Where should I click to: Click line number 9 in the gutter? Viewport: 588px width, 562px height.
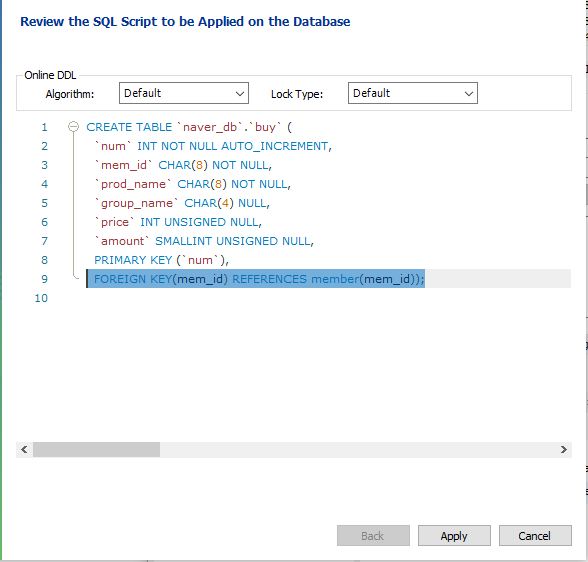tap(45, 279)
